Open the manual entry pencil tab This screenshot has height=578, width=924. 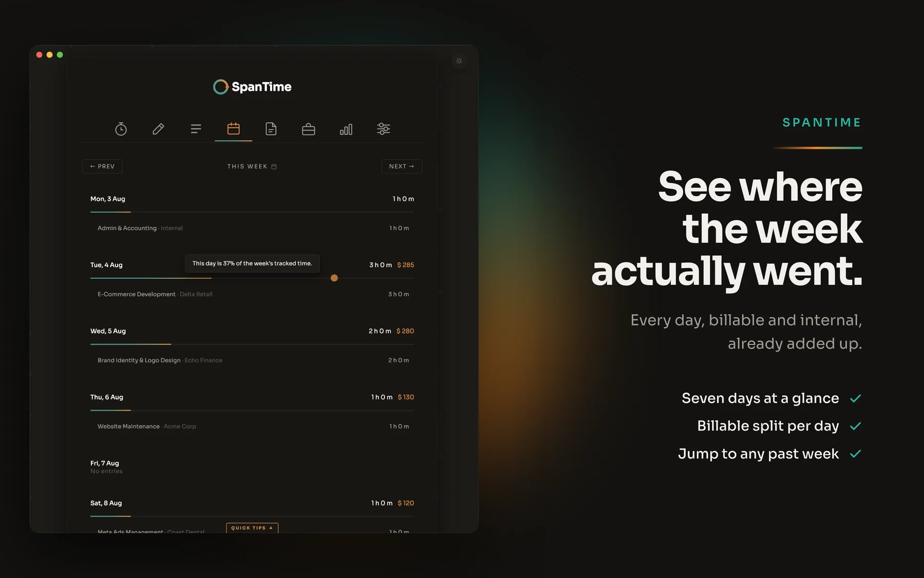[x=158, y=129]
